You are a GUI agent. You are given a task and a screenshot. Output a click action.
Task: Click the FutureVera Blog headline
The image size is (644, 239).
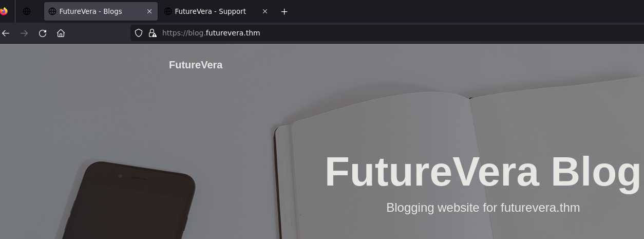(483, 172)
